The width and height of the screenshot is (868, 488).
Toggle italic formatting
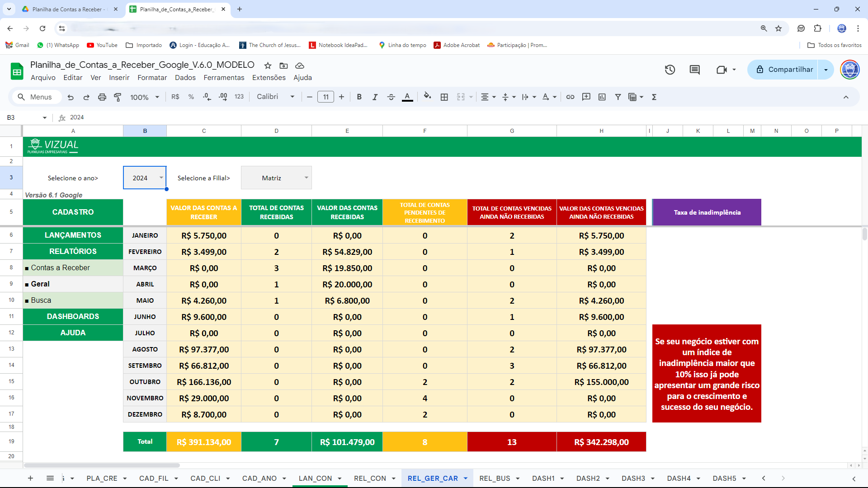point(375,97)
